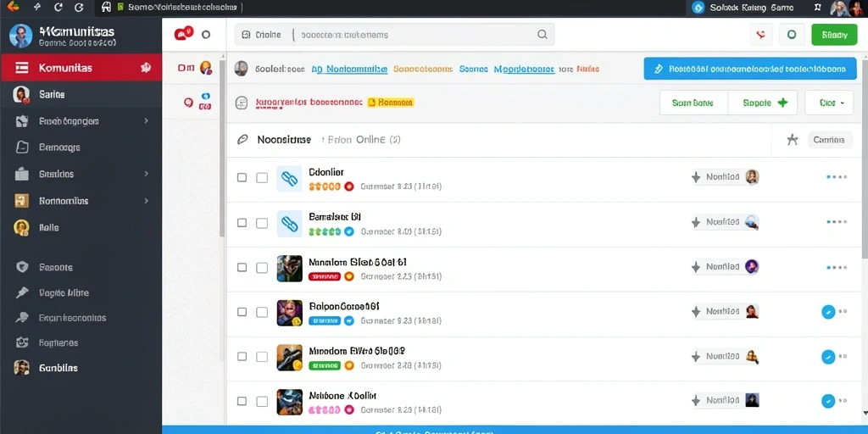Tick the first checkbox in Bamalace row
Viewport: 868px width, 434px height.
[242, 223]
